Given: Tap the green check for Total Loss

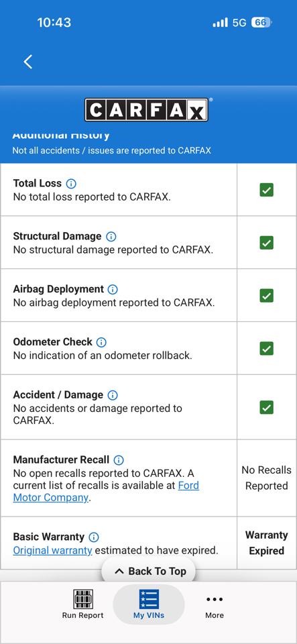Looking at the screenshot, I should [x=267, y=190].
